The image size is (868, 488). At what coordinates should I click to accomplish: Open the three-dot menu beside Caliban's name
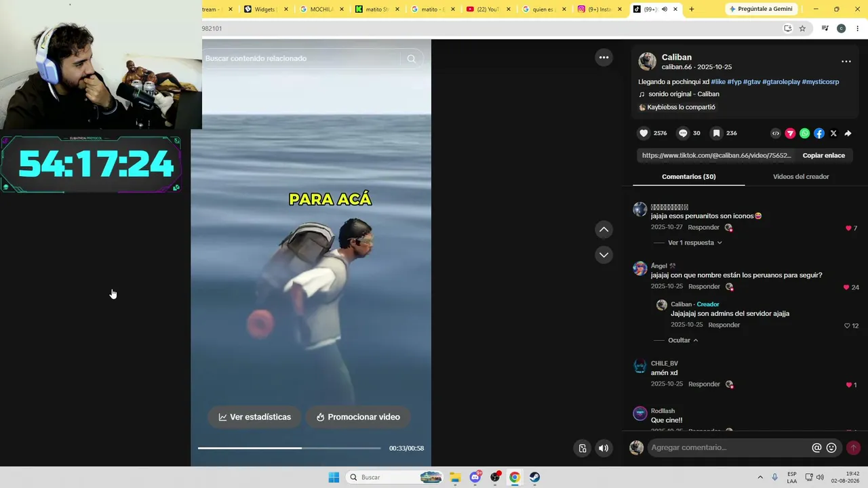(846, 62)
